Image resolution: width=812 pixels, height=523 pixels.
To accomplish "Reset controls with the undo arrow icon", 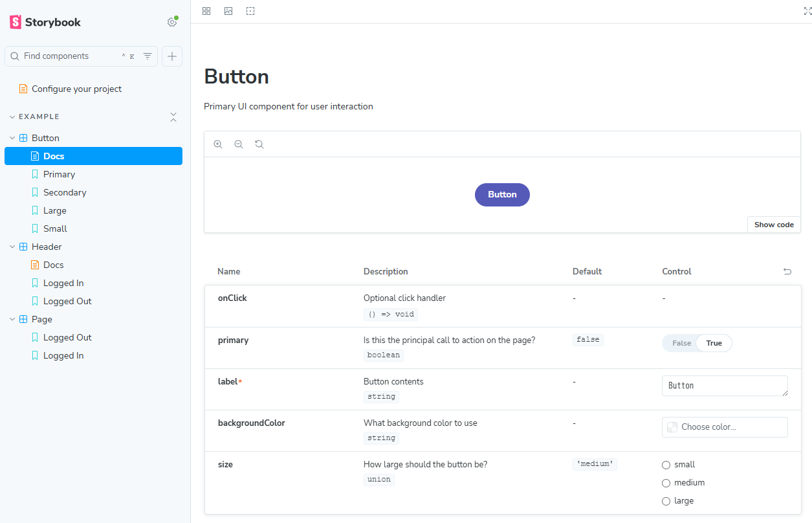I will click(x=787, y=271).
